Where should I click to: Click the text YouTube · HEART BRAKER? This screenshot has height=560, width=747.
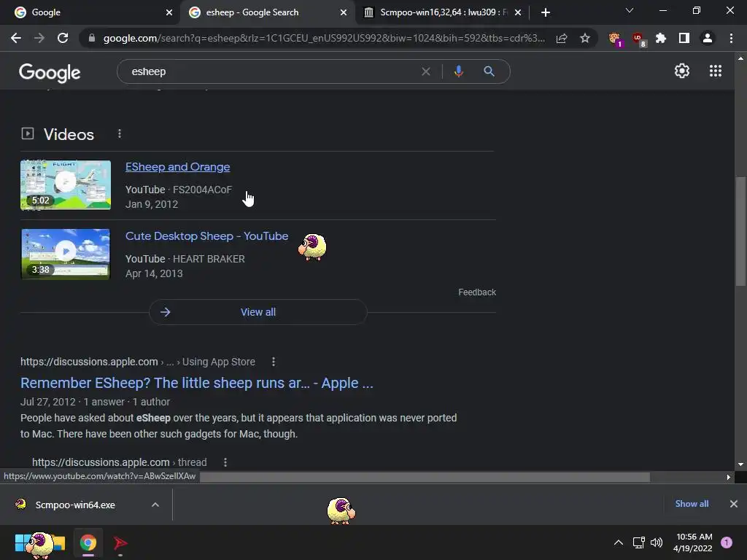(x=185, y=259)
